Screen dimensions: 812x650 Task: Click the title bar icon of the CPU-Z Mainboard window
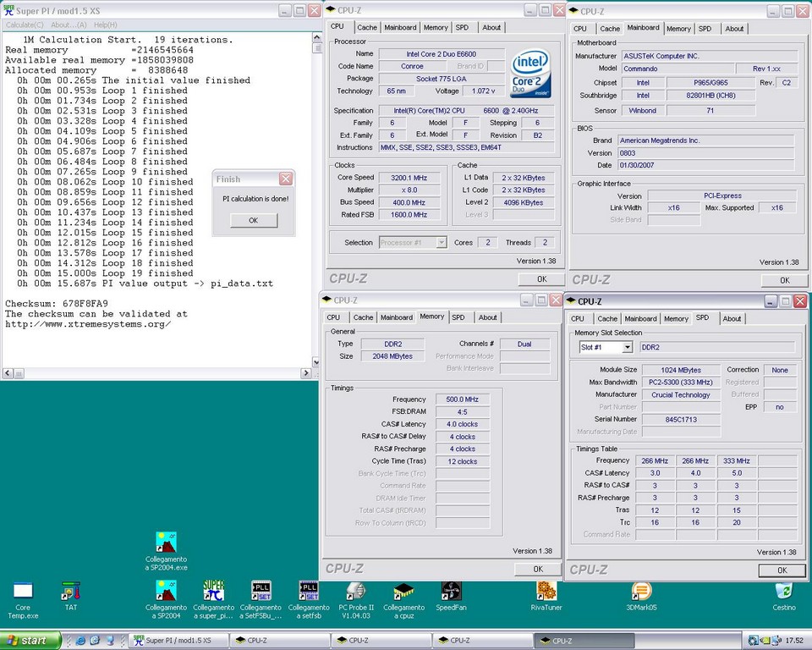tap(573, 11)
